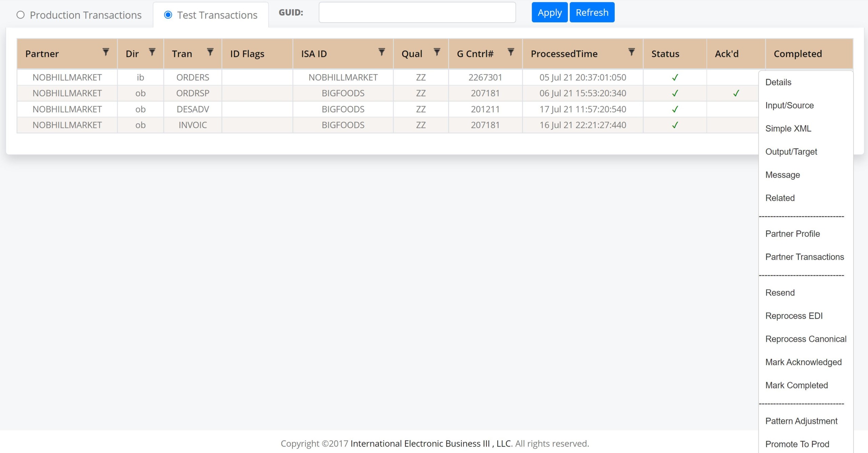Image resolution: width=868 pixels, height=453 pixels.
Task: Open Partner Transactions from the context menu
Action: click(805, 257)
